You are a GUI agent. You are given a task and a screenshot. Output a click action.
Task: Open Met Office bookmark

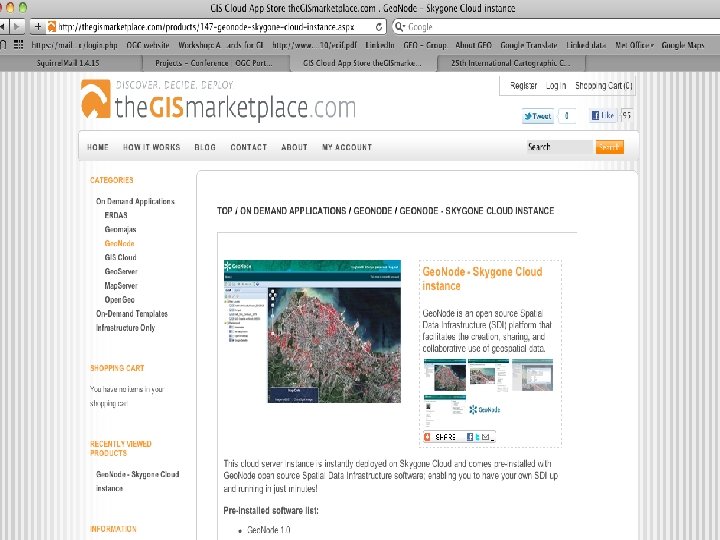tap(634, 45)
